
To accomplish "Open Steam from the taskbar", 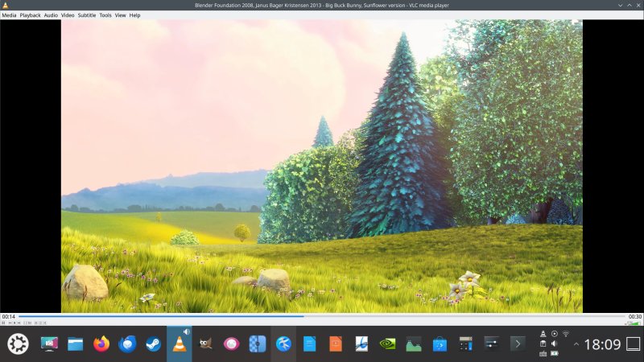I will 153,344.
